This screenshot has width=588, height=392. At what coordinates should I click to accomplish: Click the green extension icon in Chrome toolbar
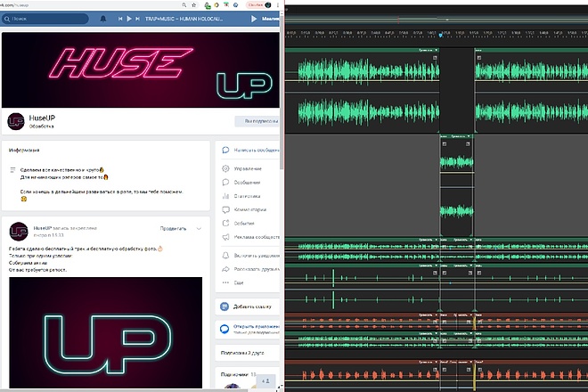(x=207, y=4)
